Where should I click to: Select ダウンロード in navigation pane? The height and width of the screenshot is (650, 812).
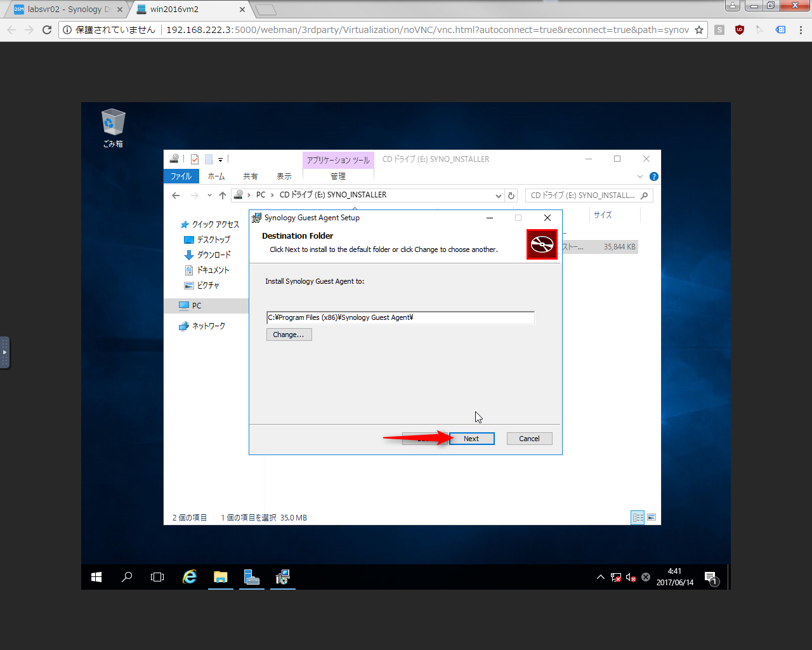207,255
